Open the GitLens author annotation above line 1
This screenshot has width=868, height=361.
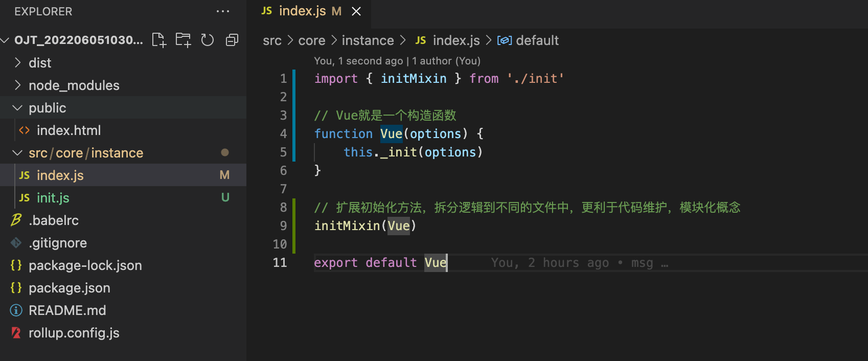397,61
